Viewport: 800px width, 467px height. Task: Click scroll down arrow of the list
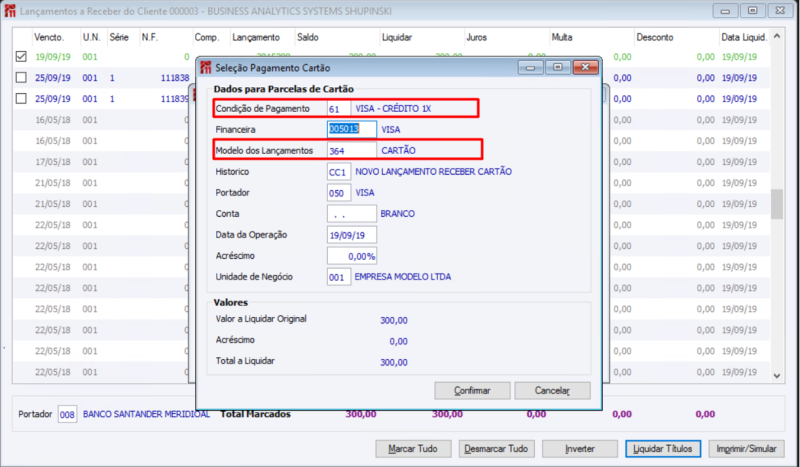(777, 376)
